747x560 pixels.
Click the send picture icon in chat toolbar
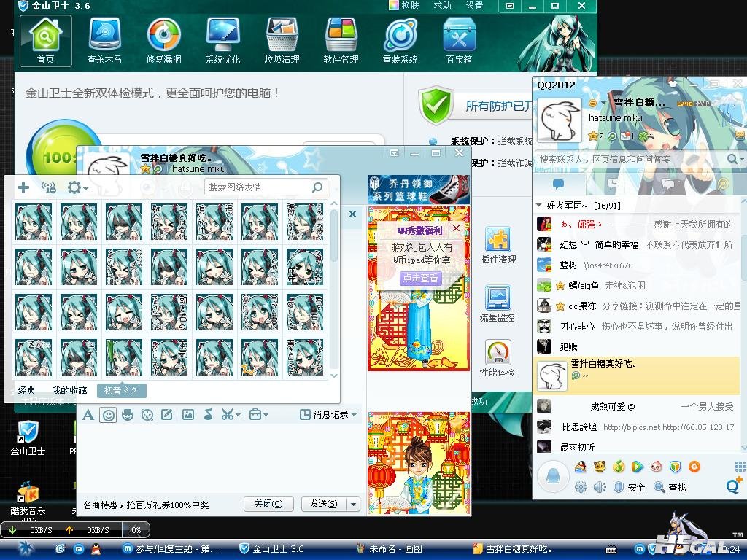(x=188, y=415)
